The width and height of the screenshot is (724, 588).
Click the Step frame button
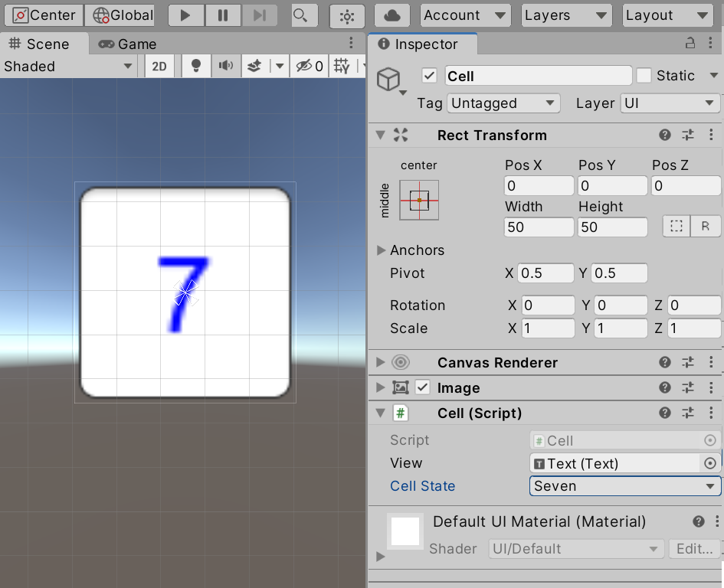coord(260,15)
